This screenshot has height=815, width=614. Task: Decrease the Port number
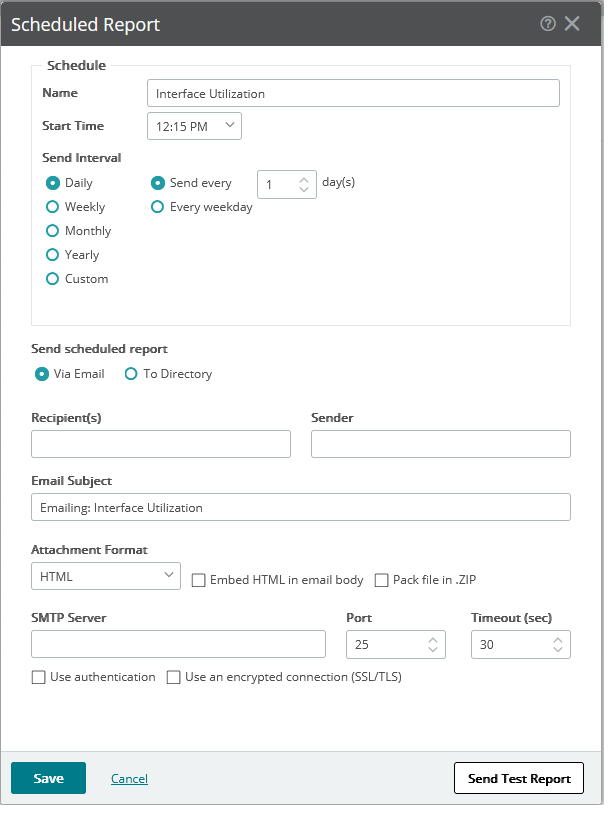(x=433, y=650)
